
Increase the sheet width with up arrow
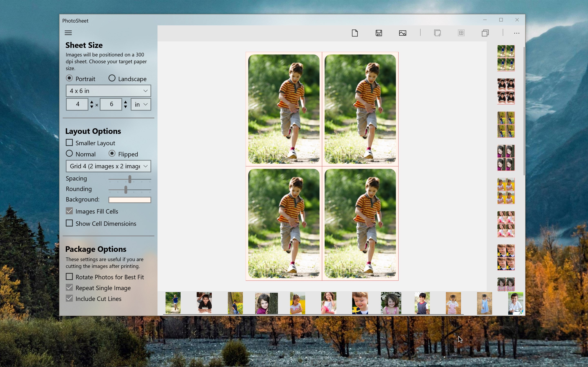click(92, 102)
